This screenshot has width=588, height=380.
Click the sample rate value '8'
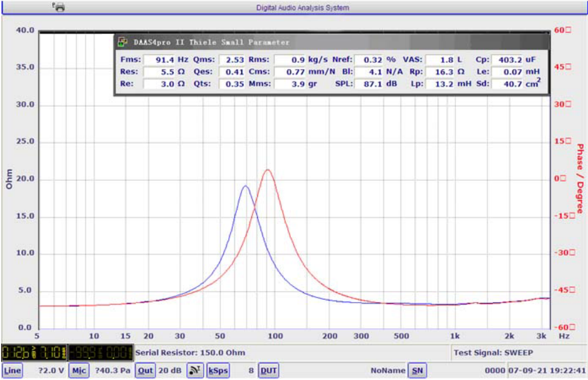251,371
